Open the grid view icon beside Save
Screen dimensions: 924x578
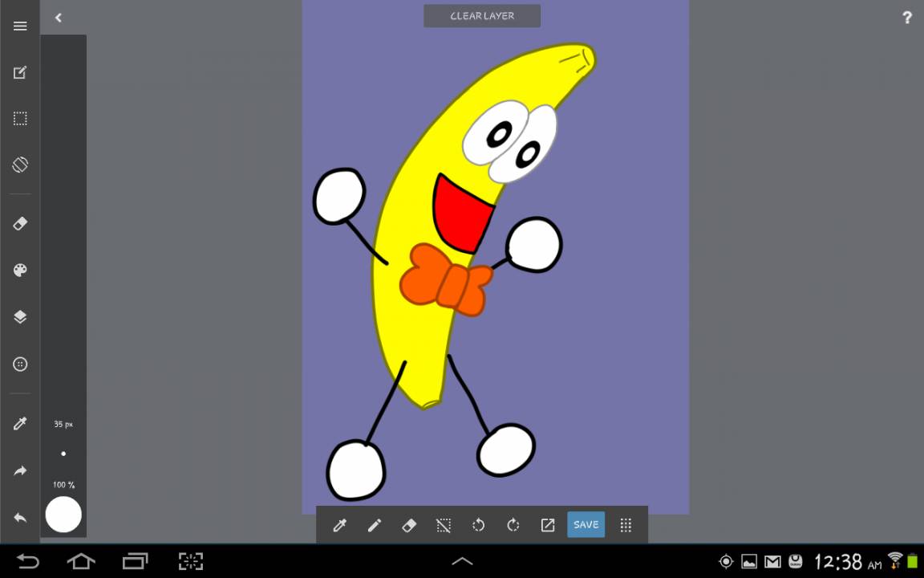[625, 524]
